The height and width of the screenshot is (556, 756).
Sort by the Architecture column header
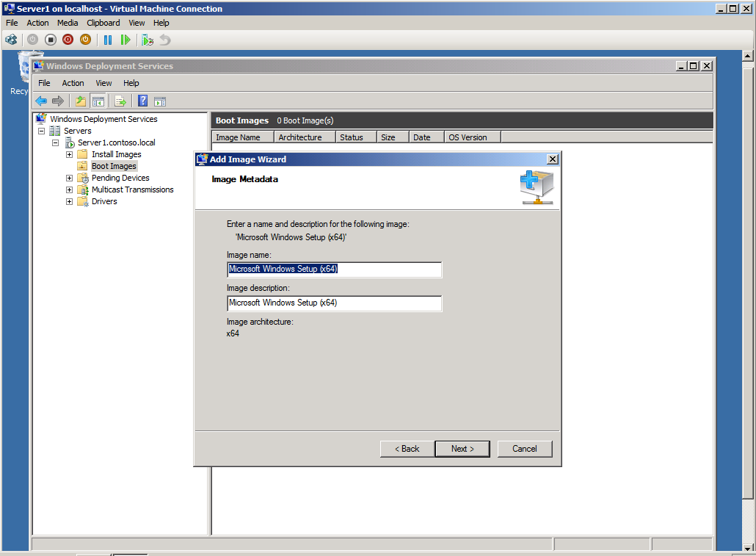[x=305, y=137]
